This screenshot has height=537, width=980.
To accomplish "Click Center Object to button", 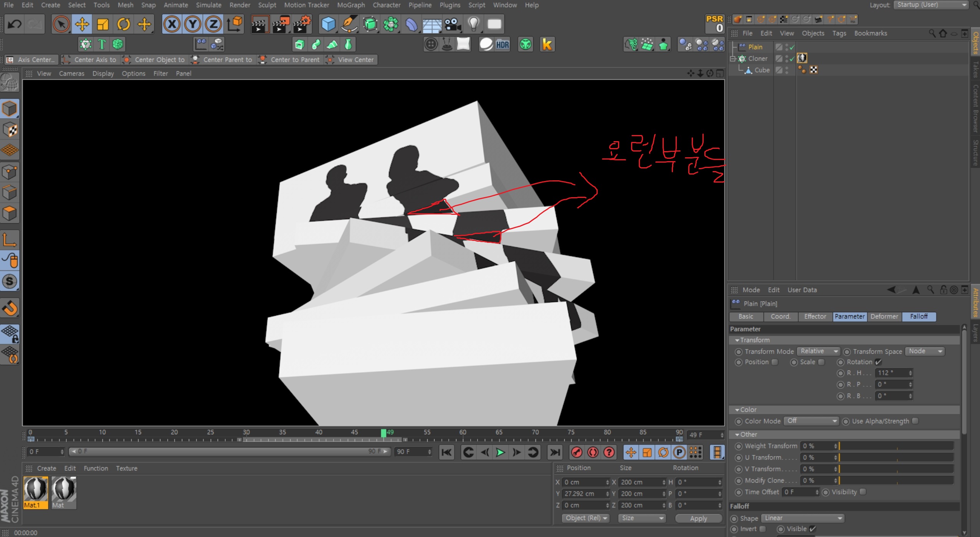I will [154, 59].
